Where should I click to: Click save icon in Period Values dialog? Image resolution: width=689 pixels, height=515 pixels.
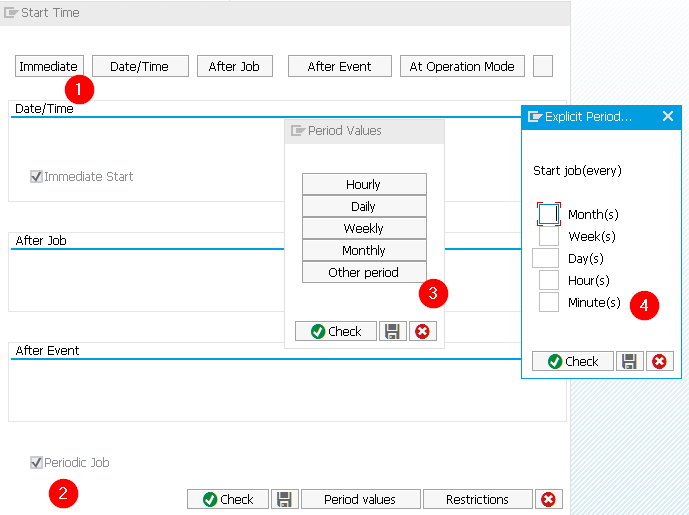tap(392, 331)
